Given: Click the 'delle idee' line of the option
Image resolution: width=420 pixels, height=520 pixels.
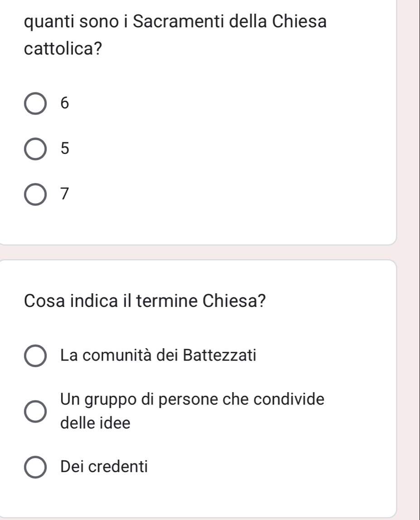Looking at the screenshot, I should coord(95,423).
